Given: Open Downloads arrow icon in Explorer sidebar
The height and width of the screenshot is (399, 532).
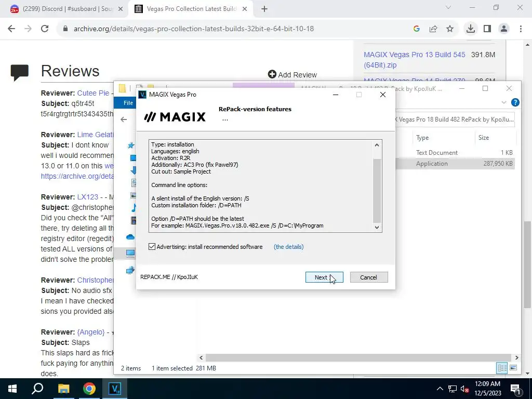Looking at the screenshot, I should pyautogui.click(x=134, y=170).
